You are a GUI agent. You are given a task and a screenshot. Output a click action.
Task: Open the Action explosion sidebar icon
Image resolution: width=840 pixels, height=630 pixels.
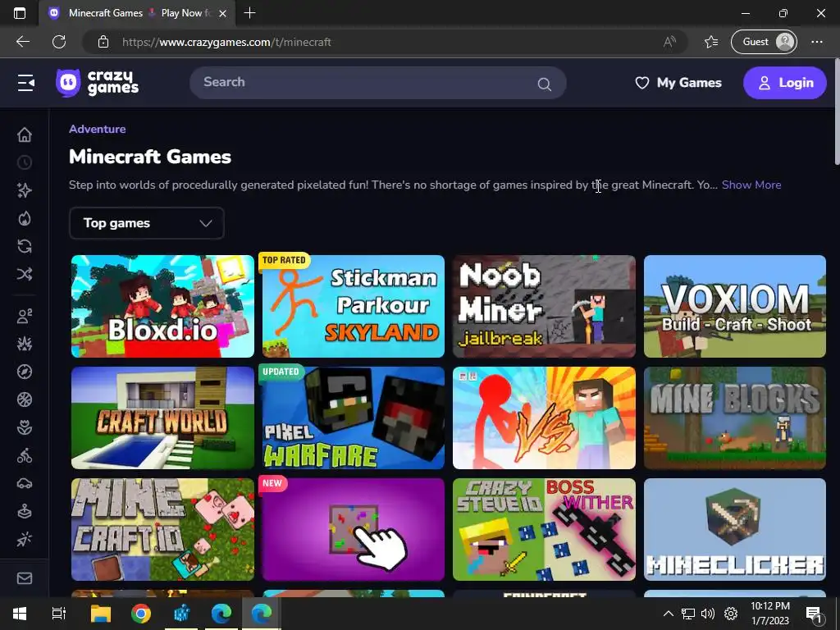tap(25, 344)
